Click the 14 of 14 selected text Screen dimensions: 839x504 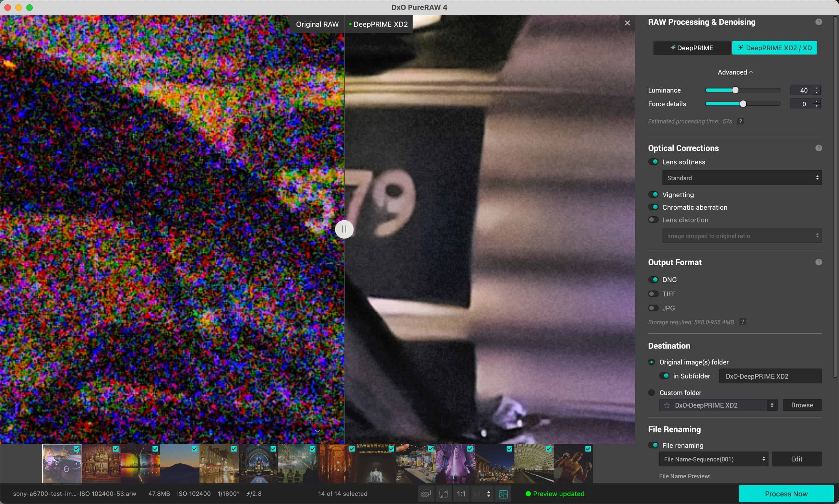[x=343, y=493]
